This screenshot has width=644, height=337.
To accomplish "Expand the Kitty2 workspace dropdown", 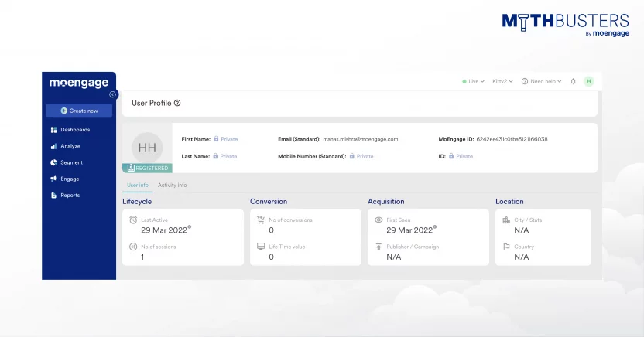I will [502, 81].
